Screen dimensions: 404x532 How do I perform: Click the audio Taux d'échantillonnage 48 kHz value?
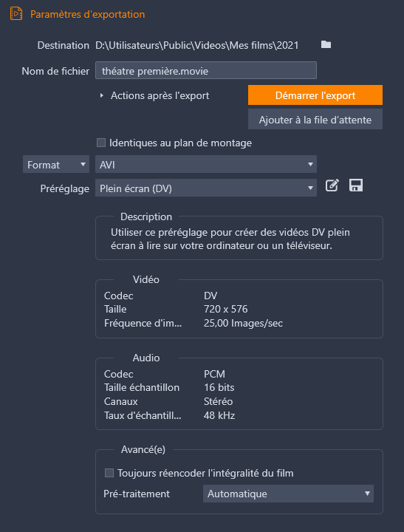tap(219, 415)
